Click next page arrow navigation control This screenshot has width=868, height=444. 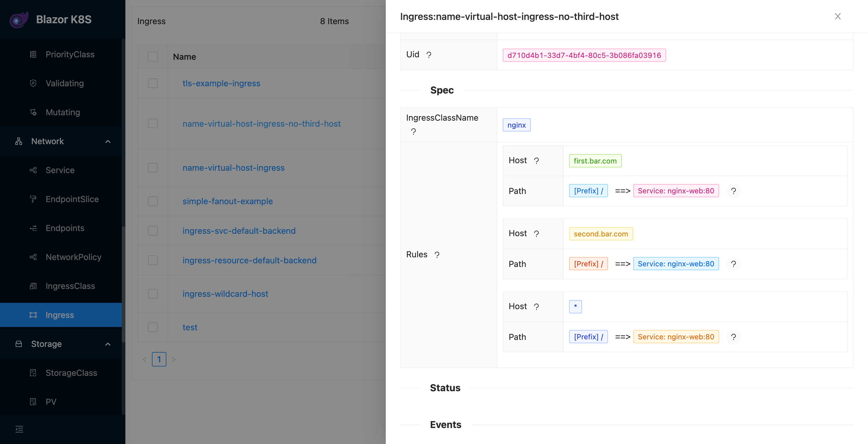(x=173, y=359)
